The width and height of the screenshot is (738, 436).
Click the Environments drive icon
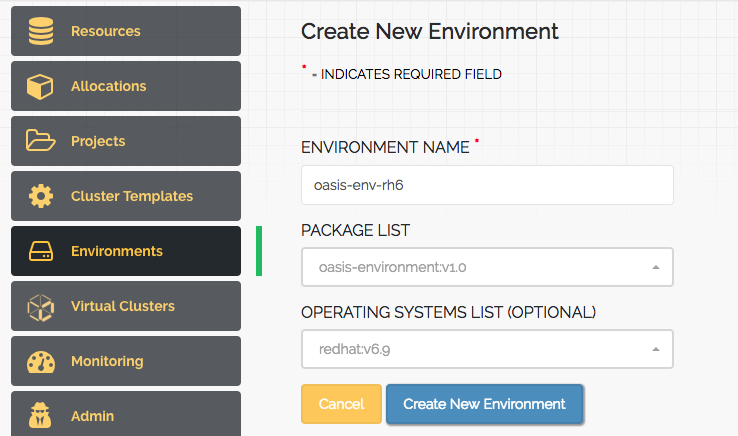[x=41, y=251]
